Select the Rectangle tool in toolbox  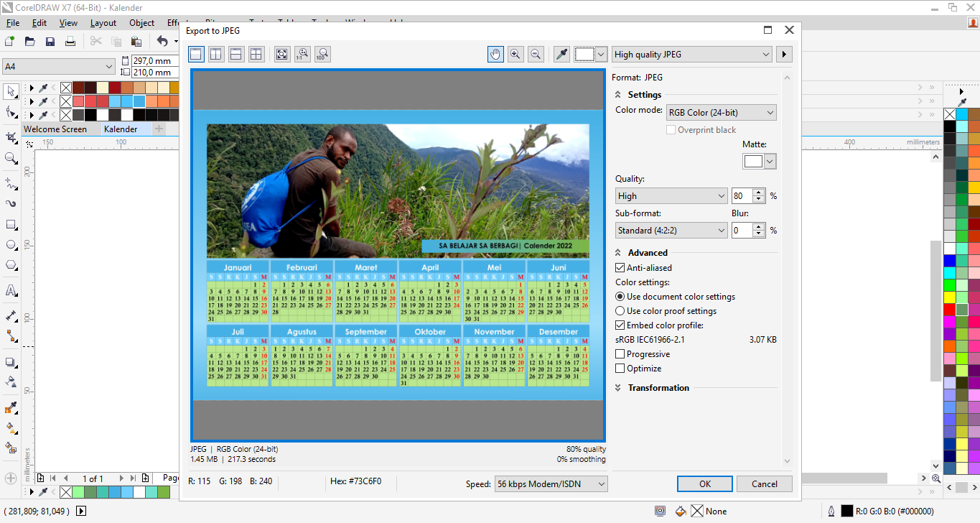11,225
